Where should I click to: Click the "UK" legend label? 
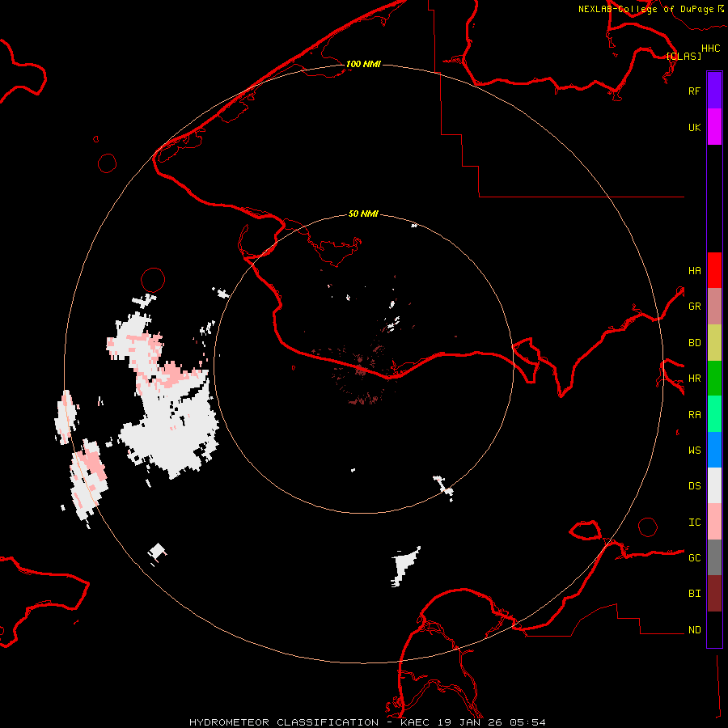tap(694, 127)
